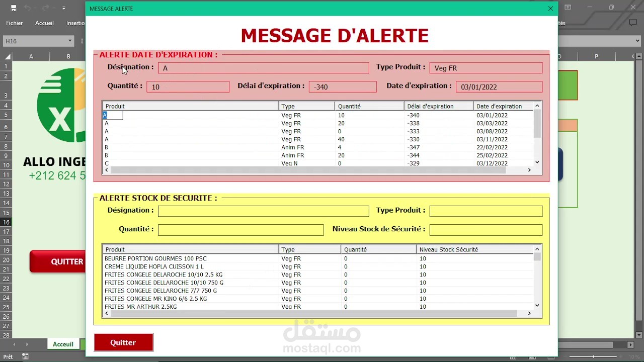Open Comments via the speech bubble icon

pyautogui.click(x=632, y=23)
